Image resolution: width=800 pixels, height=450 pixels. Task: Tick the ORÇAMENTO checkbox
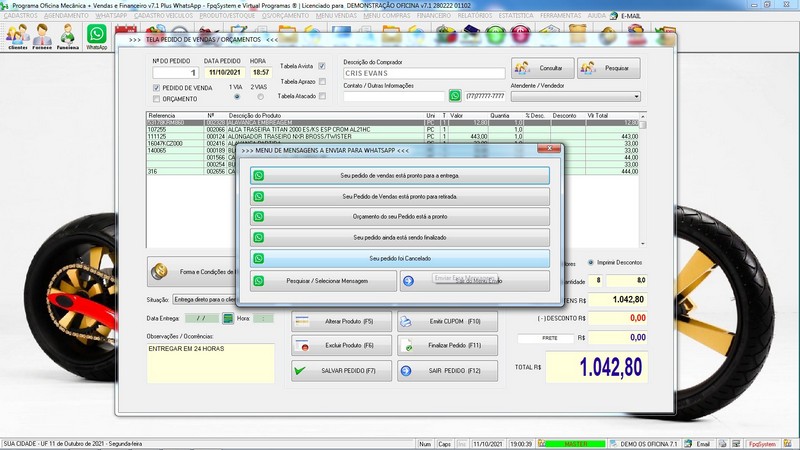(156, 99)
